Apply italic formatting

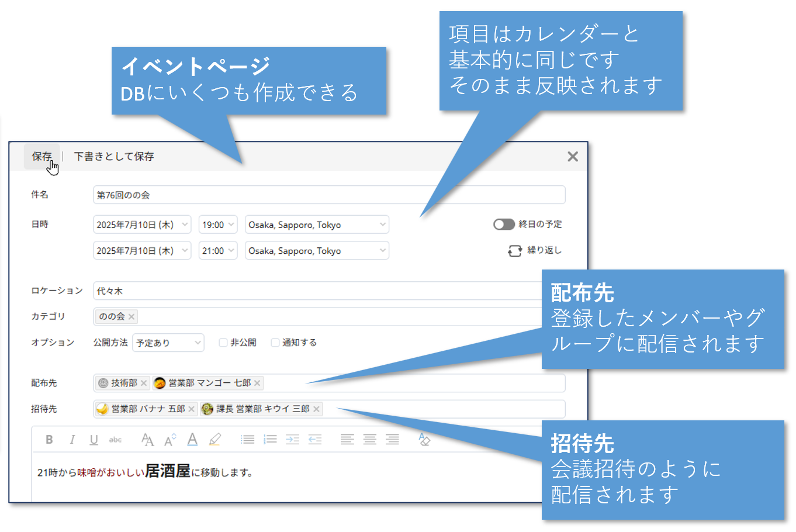[x=72, y=440]
